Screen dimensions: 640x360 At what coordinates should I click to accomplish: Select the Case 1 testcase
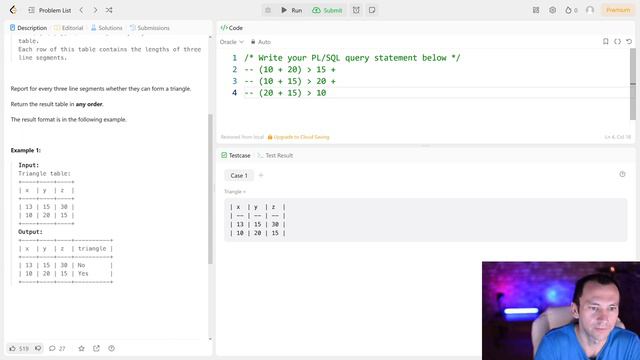(239, 176)
